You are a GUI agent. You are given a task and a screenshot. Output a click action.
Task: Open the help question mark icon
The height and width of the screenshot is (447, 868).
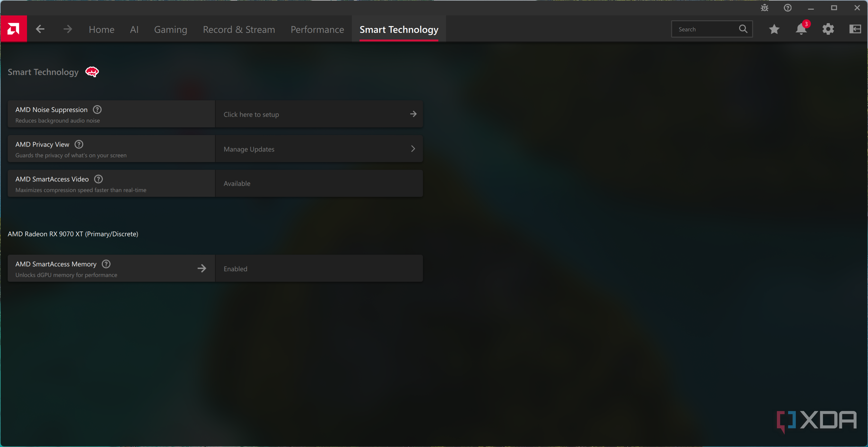[787, 8]
